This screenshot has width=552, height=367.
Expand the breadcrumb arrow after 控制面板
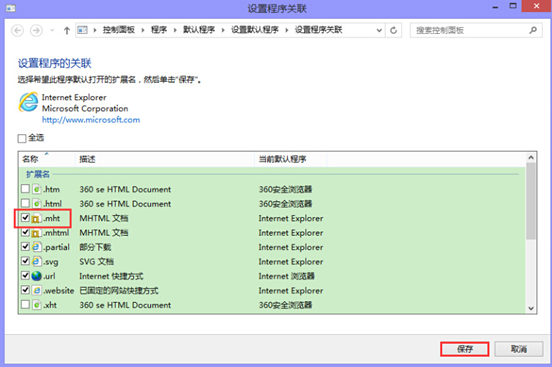point(143,30)
